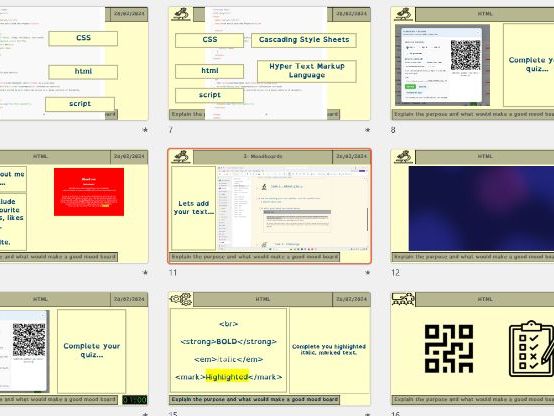Select the slide with the red About me page
Screen dimensions: 554x416
tap(74, 206)
